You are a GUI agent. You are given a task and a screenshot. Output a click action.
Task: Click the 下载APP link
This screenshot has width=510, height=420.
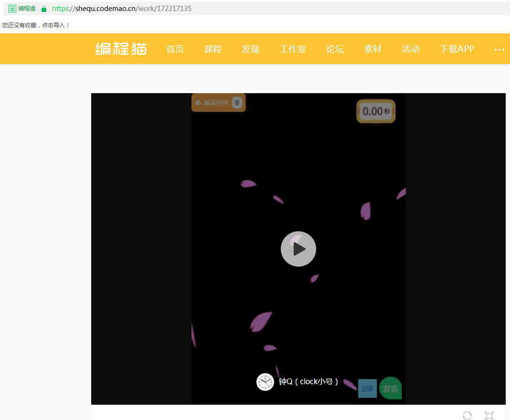(x=457, y=49)
